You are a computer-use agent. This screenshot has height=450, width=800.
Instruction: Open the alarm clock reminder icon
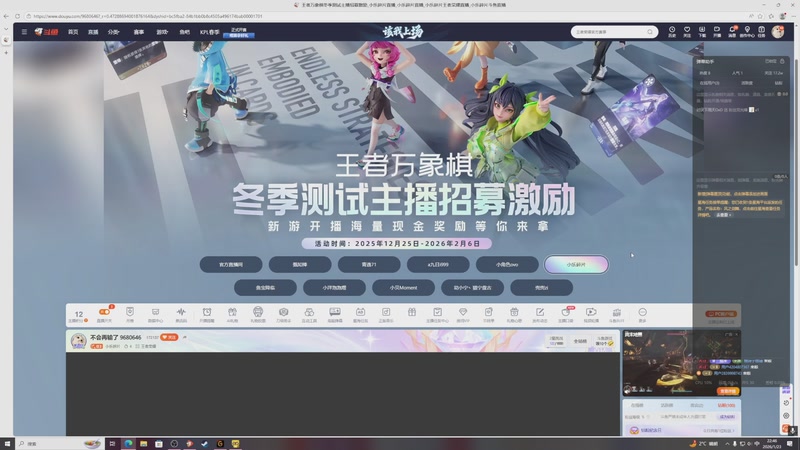tap(207, 314)
